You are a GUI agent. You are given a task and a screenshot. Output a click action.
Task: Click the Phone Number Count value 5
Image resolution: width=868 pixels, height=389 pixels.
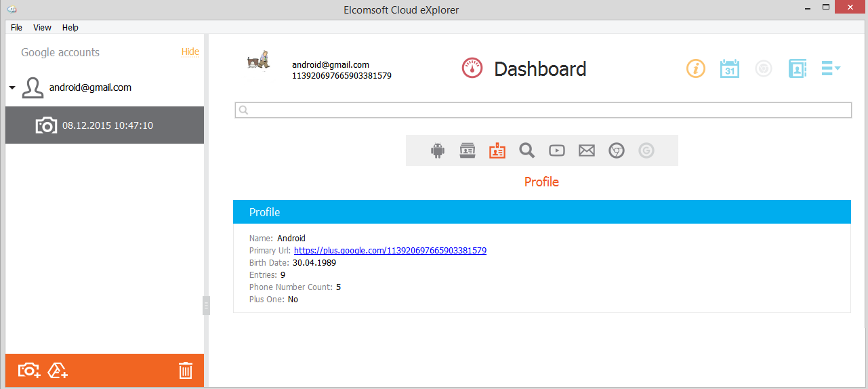[338, 287]
